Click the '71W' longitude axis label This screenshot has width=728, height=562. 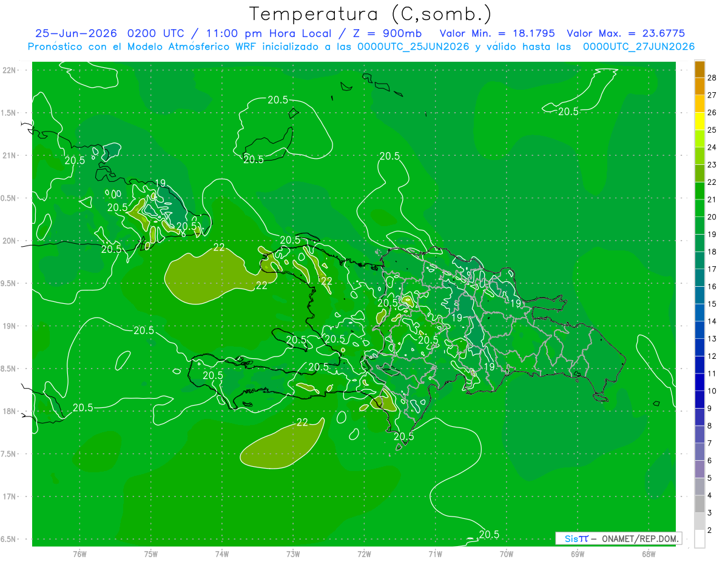pos(435,554)
